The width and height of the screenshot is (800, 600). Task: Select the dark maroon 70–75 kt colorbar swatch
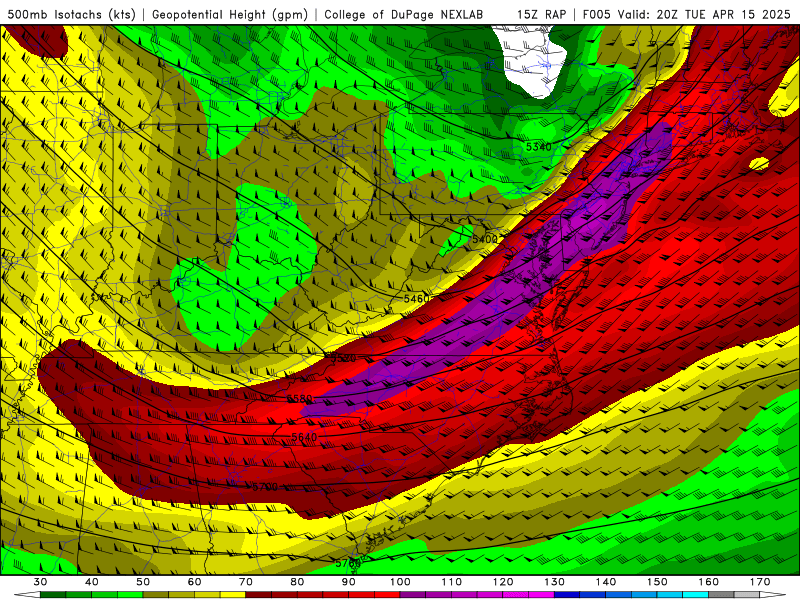tap(259, 594)
